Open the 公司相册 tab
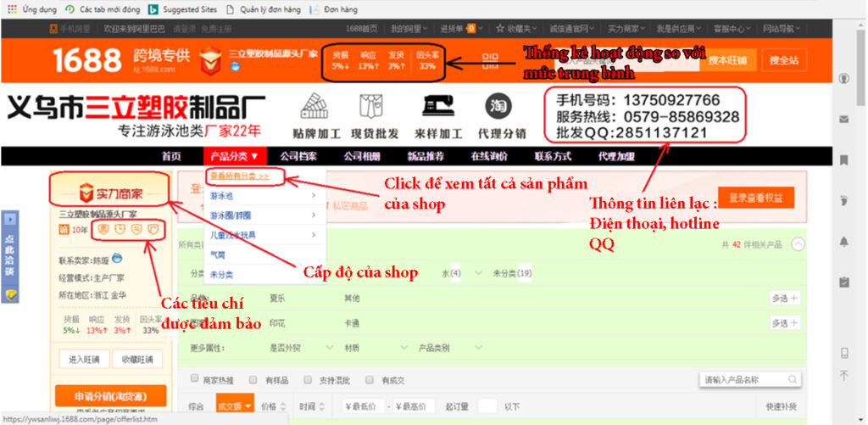This screenshot has height=425, width=868. pos(362,156)
